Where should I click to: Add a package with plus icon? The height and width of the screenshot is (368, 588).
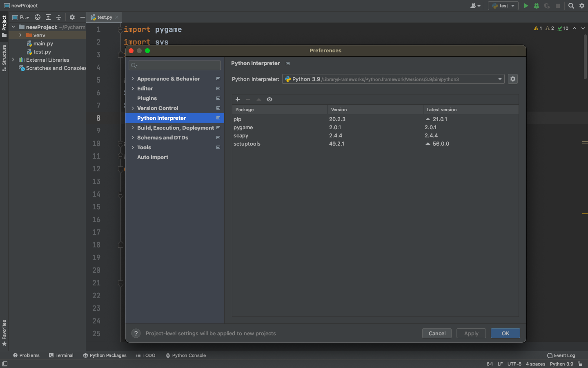pos(238,99)
